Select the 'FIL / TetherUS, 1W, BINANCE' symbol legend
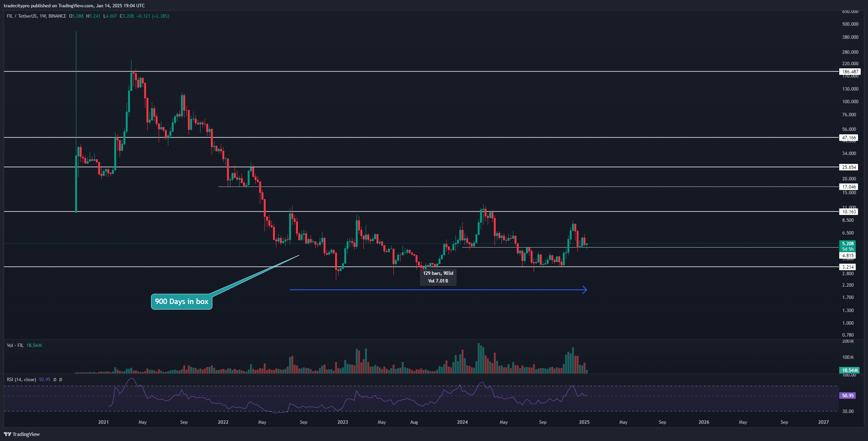The height and width of the screenshot is (441, 868). pyautogui.click(x=36, y=16)
